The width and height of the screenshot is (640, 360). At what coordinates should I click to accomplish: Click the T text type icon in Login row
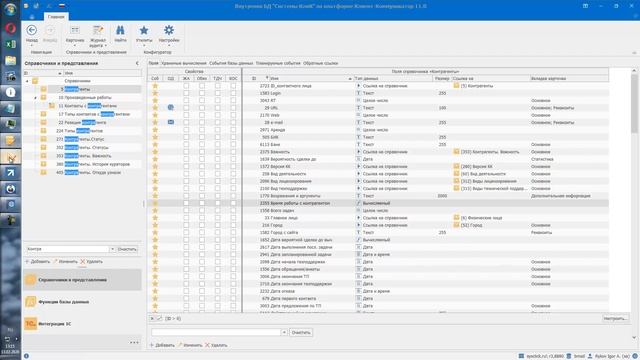coord(358,93)
